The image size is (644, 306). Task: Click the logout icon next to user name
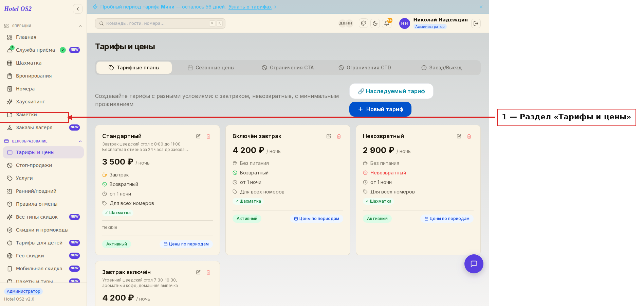476,23
